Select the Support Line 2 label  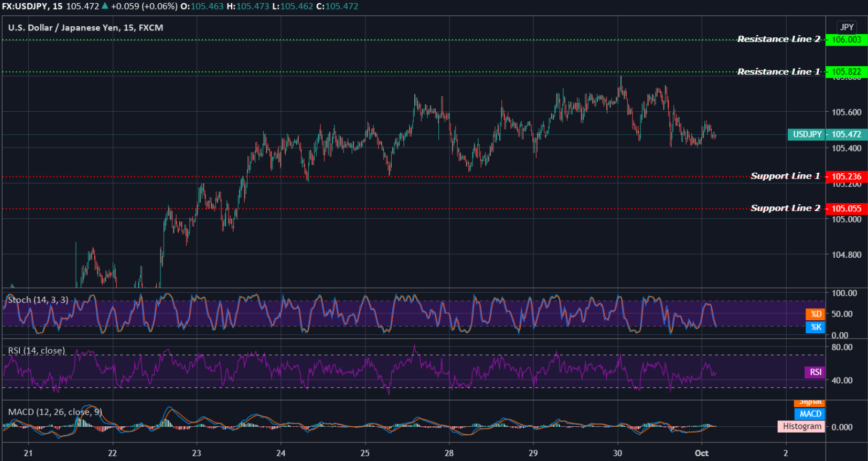tap(786, 208)
